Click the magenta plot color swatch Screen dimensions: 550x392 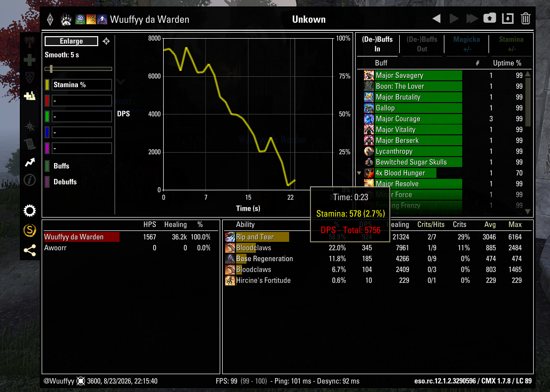pyautogui.click(x=47, y=148)
